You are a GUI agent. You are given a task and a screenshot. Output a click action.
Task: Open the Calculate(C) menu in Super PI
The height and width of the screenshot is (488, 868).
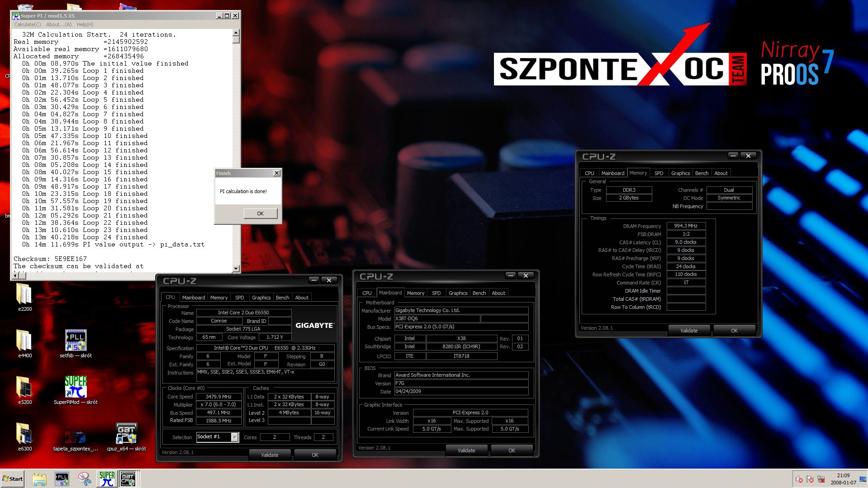pyautogui.click(x=27, y=24)
